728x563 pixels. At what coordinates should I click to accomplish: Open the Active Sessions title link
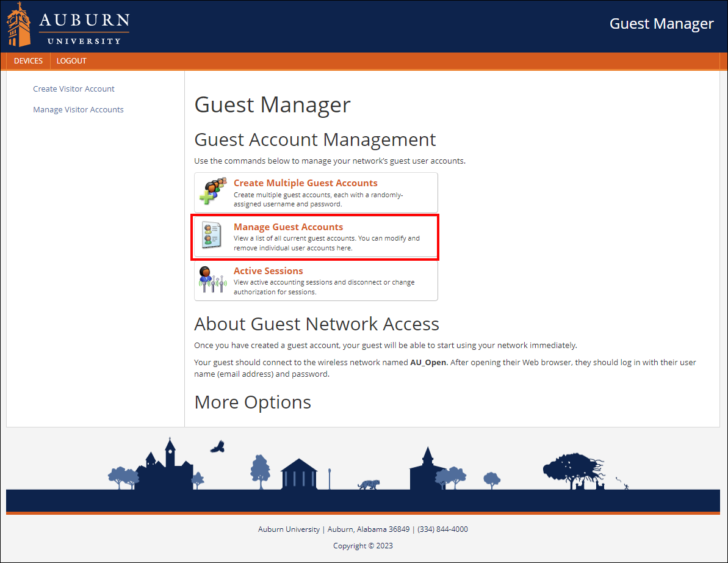268,271
